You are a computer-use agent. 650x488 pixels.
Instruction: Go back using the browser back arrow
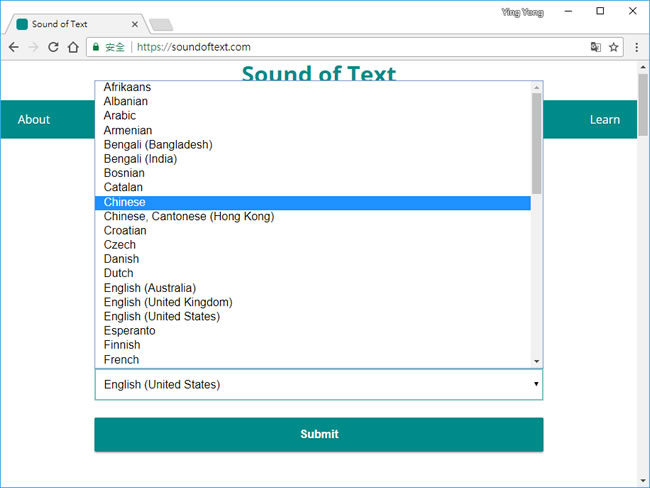[14, 47]
